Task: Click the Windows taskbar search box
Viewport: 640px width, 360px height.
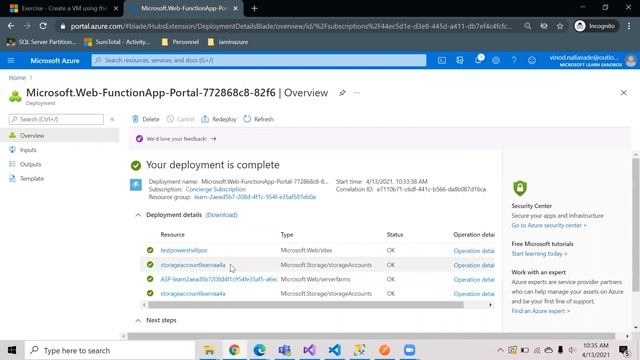Action: pyautogui.click(x=110, y=350)
